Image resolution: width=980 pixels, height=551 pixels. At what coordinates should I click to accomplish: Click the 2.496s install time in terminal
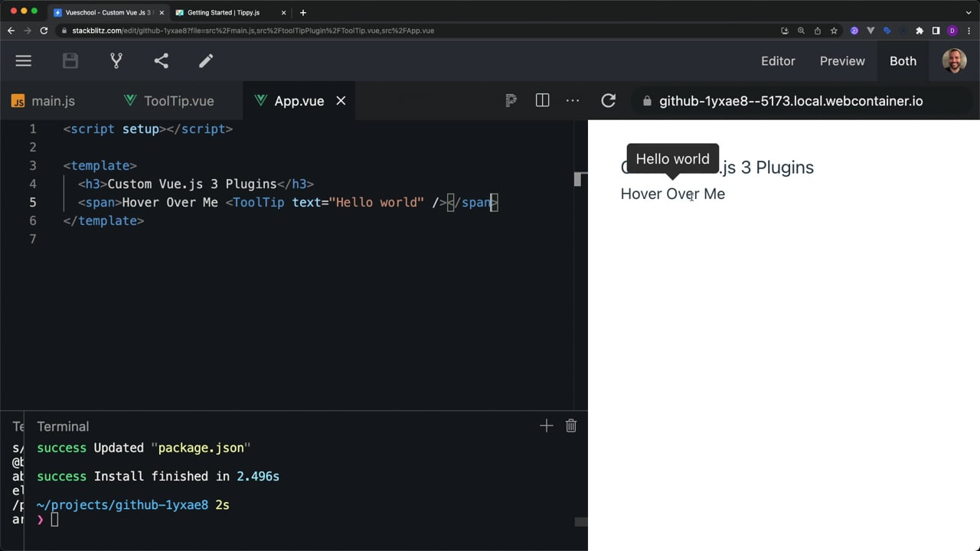point(258,476)
